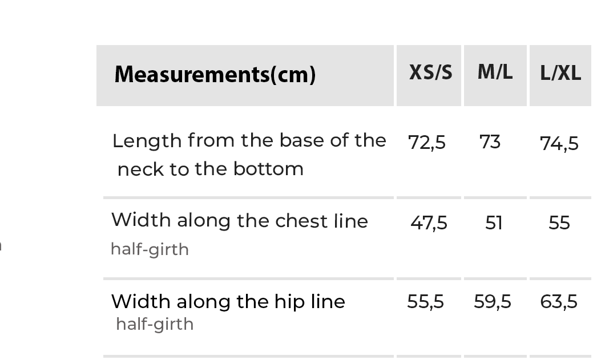Click the L/XL length value 74,5

pos(559,143)
